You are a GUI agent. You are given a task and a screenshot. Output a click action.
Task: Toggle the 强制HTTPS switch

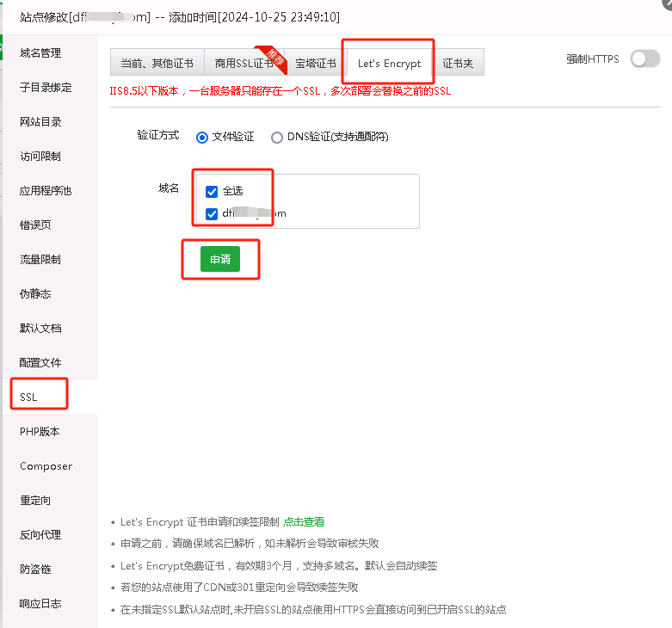point(644,58)
